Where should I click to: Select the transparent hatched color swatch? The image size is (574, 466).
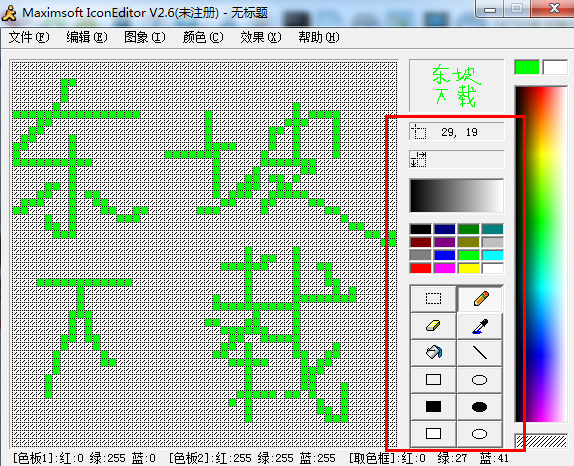[541, 441]
